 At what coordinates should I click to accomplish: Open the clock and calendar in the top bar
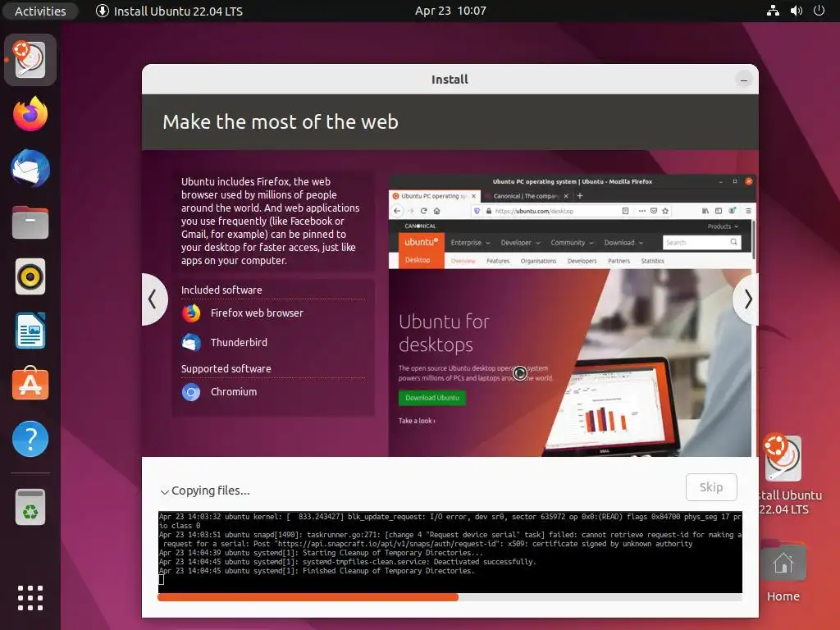450,11
